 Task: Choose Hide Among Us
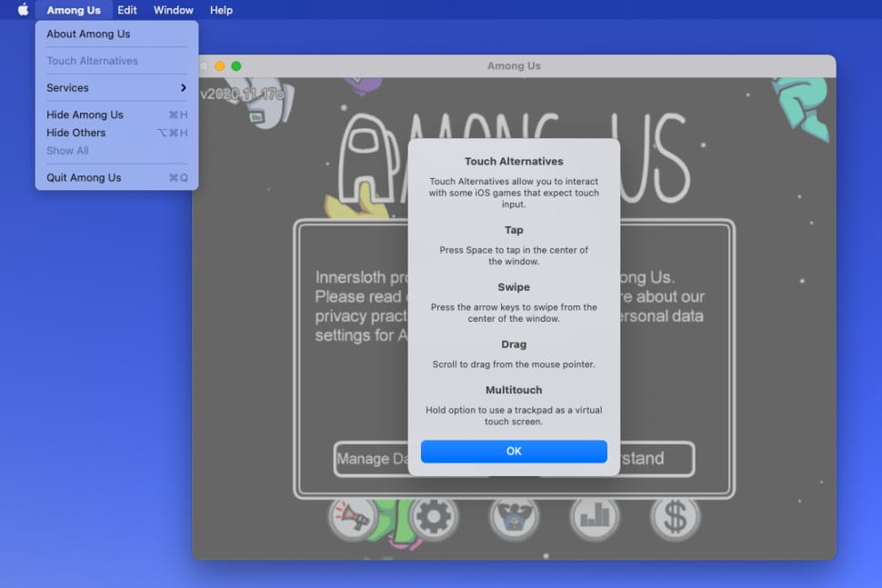(x=116, y=115)
